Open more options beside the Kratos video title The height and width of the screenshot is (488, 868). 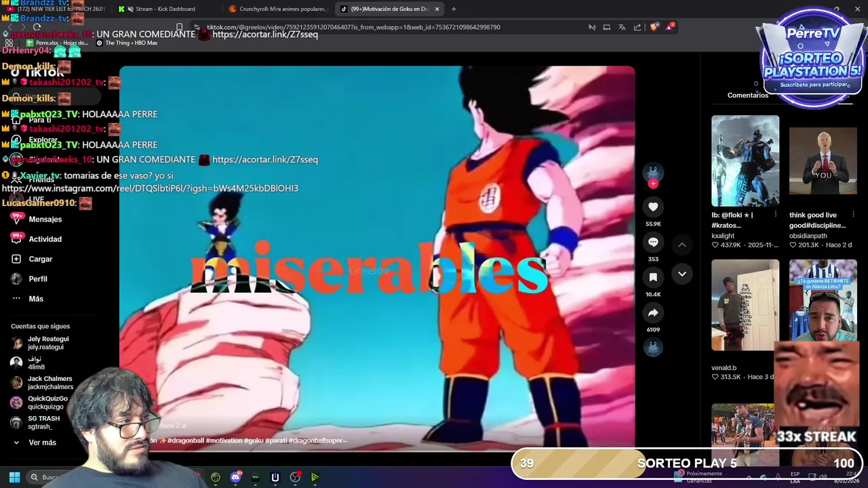(775, 215)
